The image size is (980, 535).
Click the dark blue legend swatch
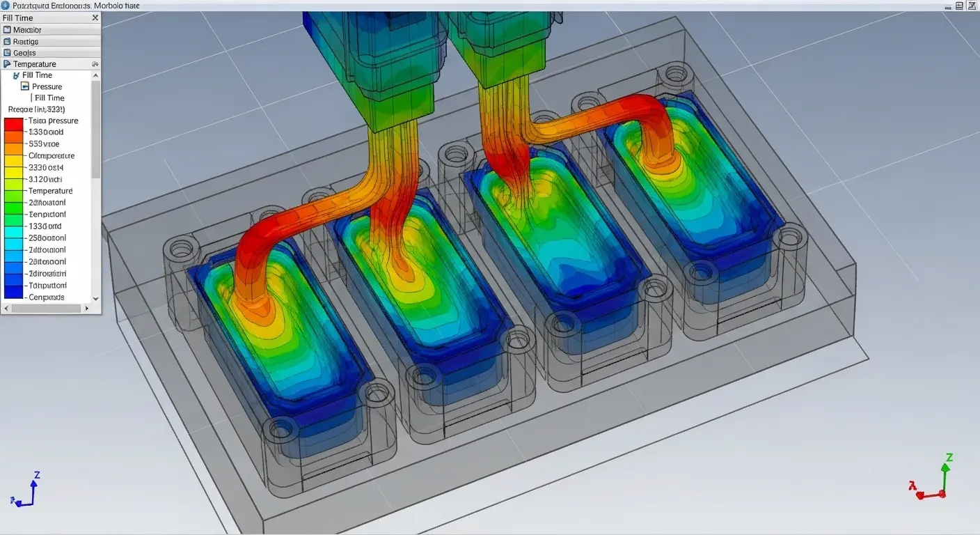(x=14, y=291)
